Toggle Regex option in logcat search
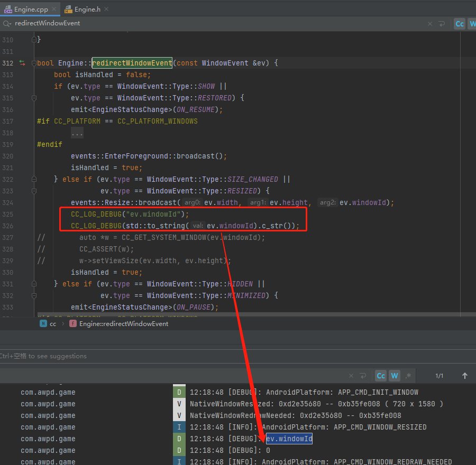 [408, 376]
